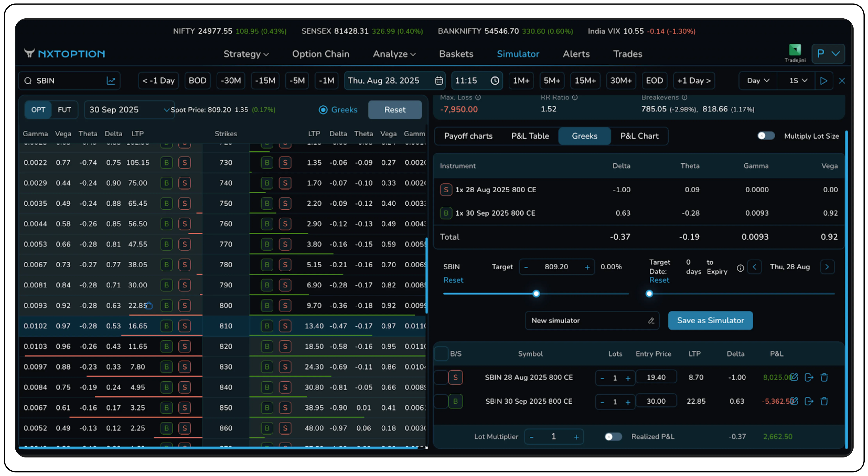
Task: Switch to the P&L Table tab
Action: [530, 136]
